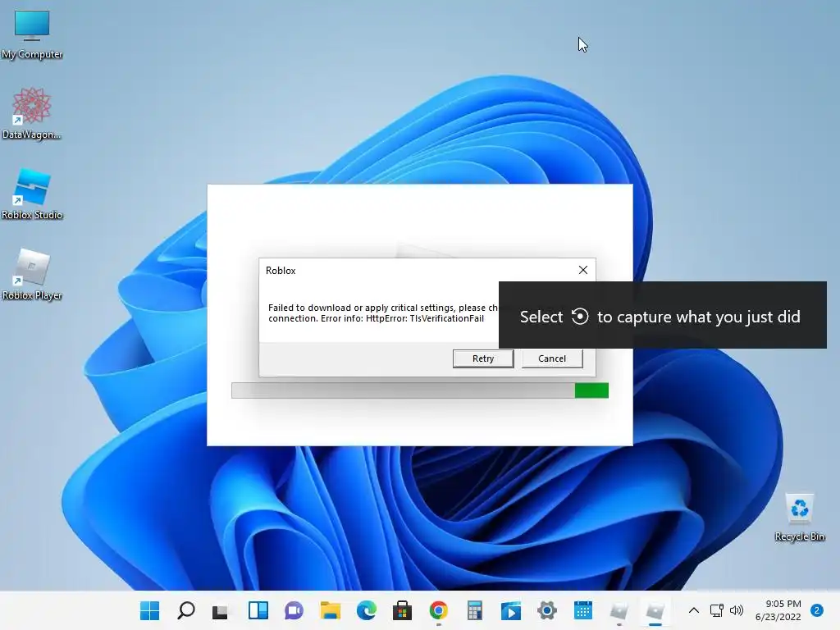The width and height of the screenshot is (840, 630).
Task: Open the Windows Start menu
Action: [149, 610]
